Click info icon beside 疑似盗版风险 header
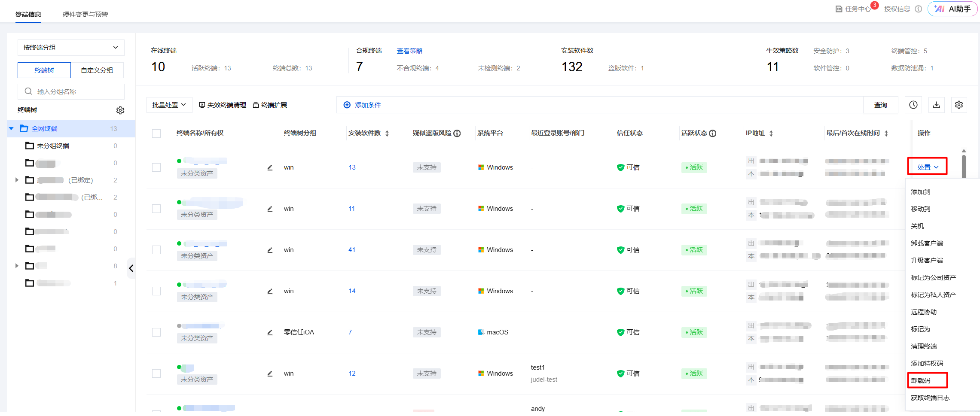This screenshot has width=980, height=416. click(x=458, y=134)
